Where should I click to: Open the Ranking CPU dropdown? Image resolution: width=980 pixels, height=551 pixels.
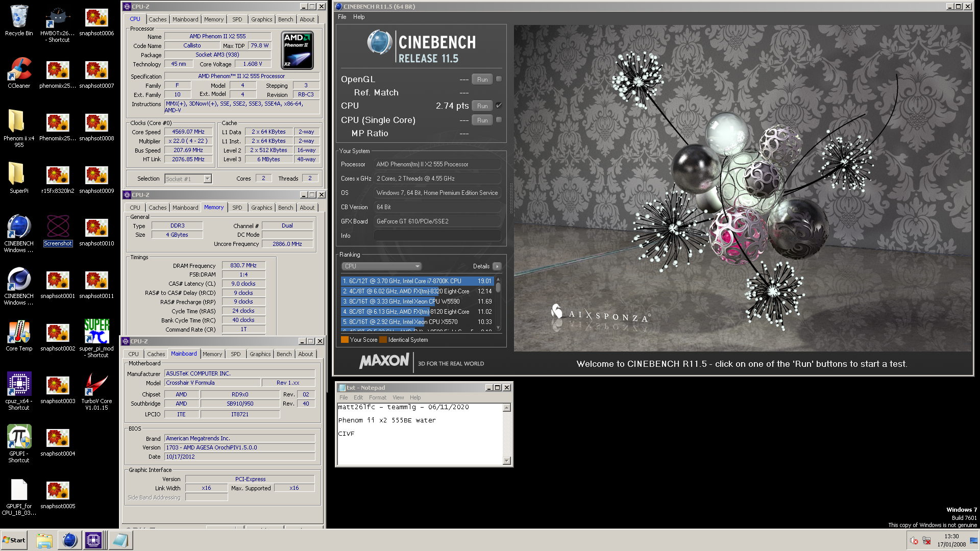pos(381,266)
